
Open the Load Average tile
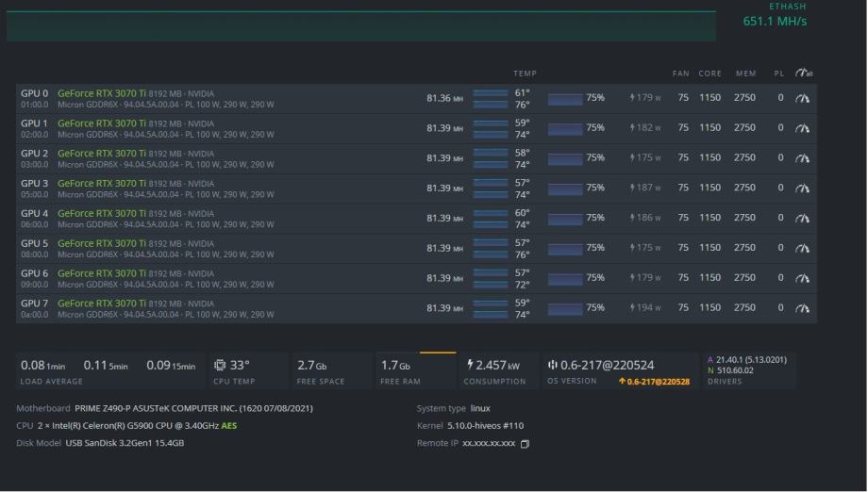click(108, 370)
